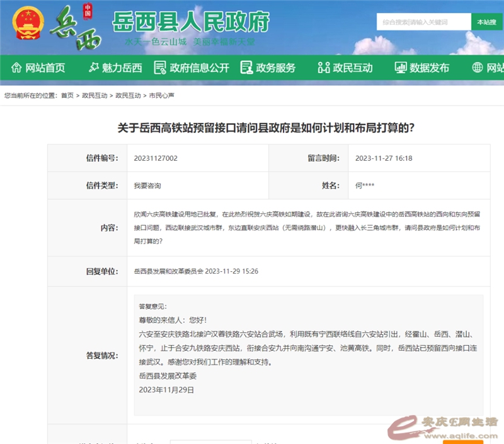This screenshot has width=504, height=444.
Task: Click the 岳西县人民政府 site title
Action: (191, 21)
